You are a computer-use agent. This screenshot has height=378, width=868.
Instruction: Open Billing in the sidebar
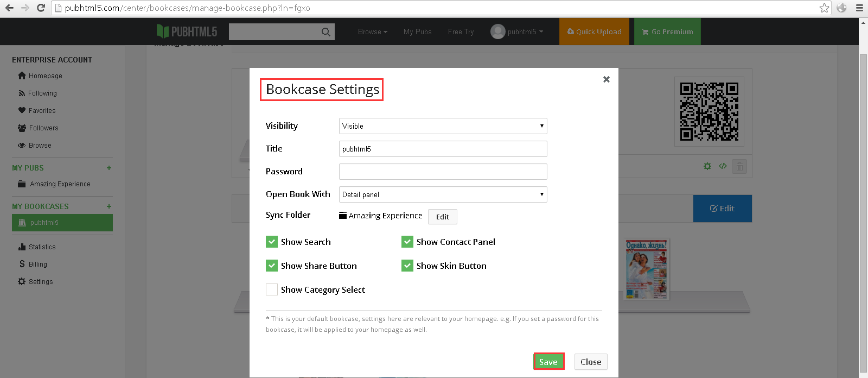[x=33, y=264]
